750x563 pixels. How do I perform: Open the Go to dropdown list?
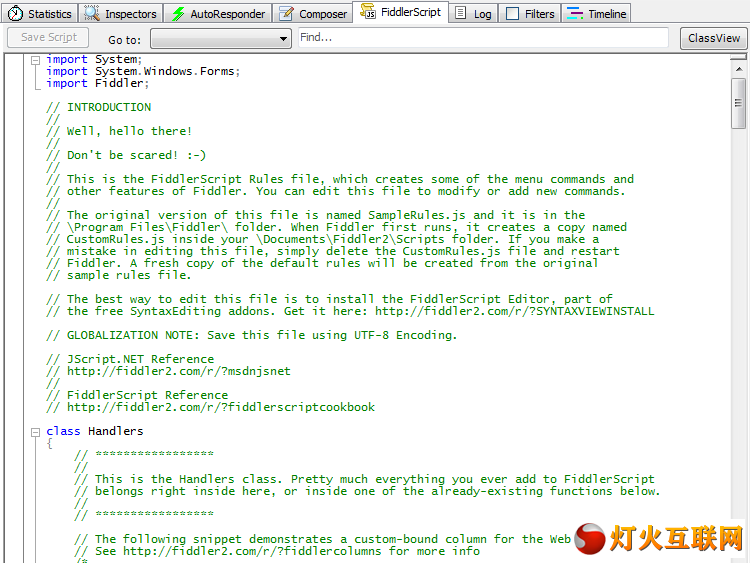pyautogui.click(x=221, y=39)
